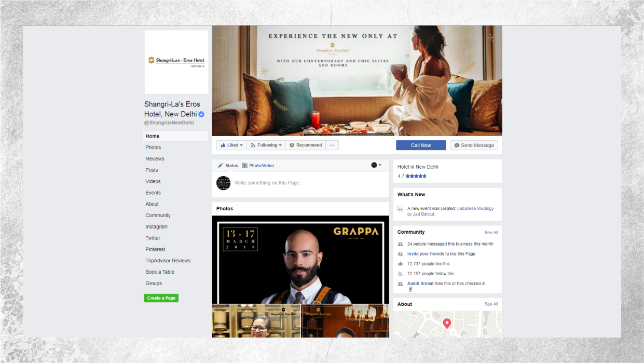Open the Reviews tab in sidebar
Screen dimensions: 644x363
pos(155,159)
